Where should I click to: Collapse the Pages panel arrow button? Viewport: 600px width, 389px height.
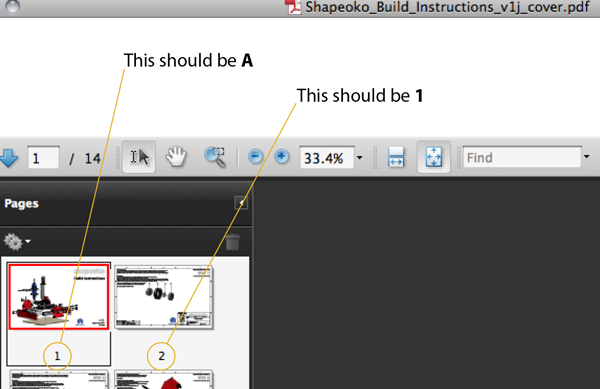point(241,203)
